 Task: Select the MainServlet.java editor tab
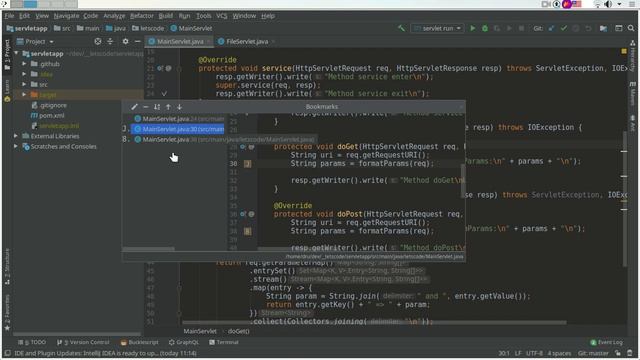[180, 41]
